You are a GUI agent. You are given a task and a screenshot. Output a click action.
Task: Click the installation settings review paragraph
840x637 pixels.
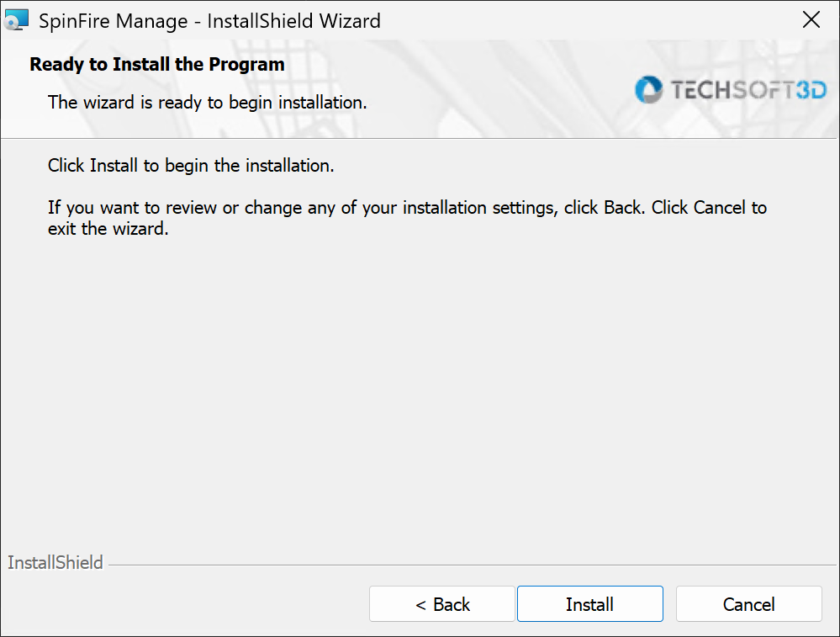(407, 218)
